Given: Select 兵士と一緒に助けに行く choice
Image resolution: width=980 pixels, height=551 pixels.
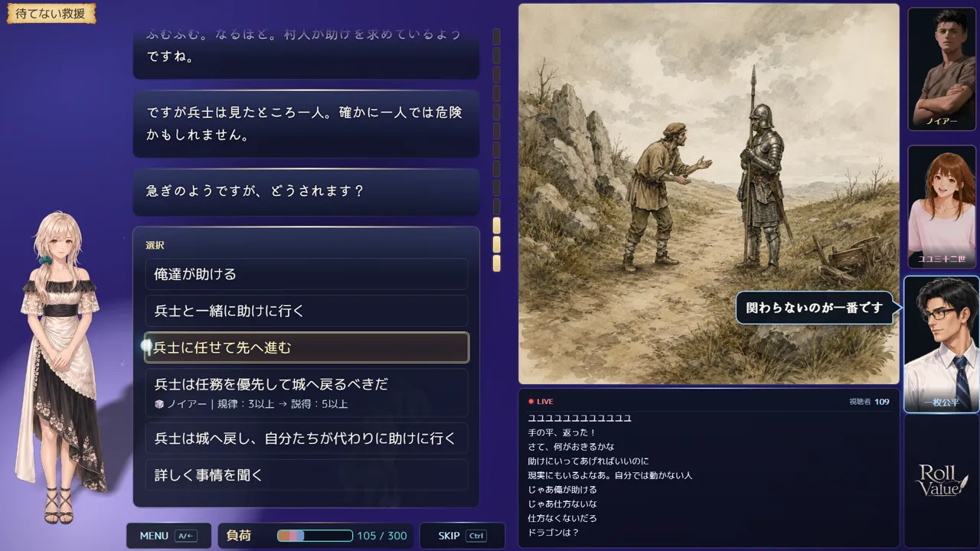Looking at the screenshot, I should point(306,311).
